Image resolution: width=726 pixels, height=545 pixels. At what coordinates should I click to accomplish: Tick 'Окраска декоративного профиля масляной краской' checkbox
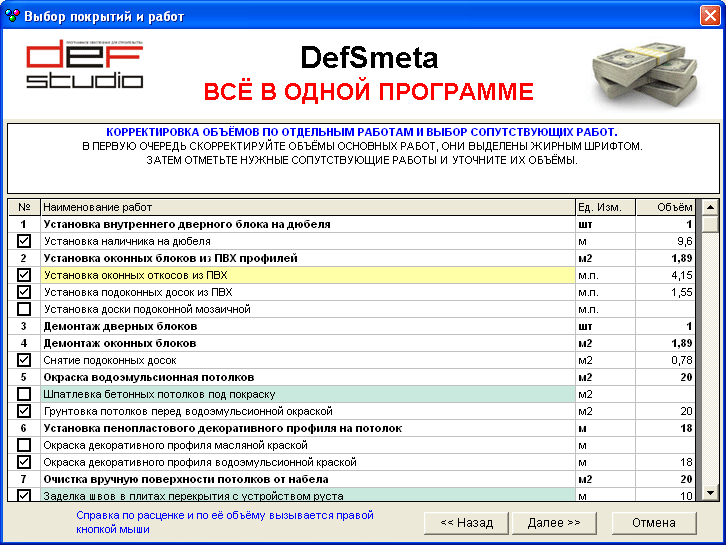click(x=24, y=445)
